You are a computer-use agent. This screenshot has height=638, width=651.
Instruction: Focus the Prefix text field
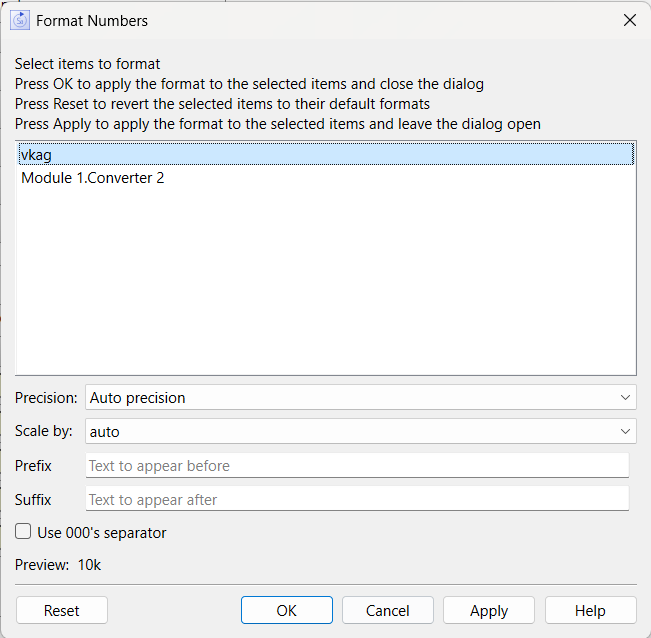(357, 465)
